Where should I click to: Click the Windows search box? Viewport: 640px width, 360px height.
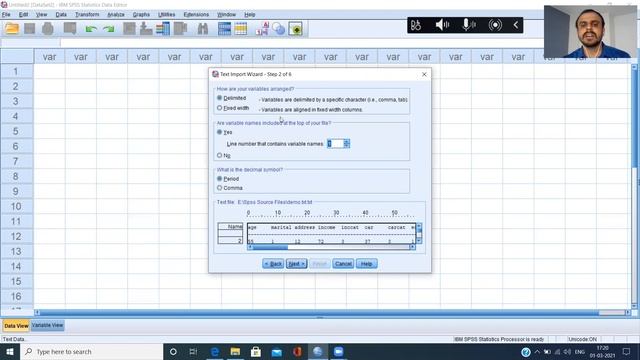(x=91, y=351)
